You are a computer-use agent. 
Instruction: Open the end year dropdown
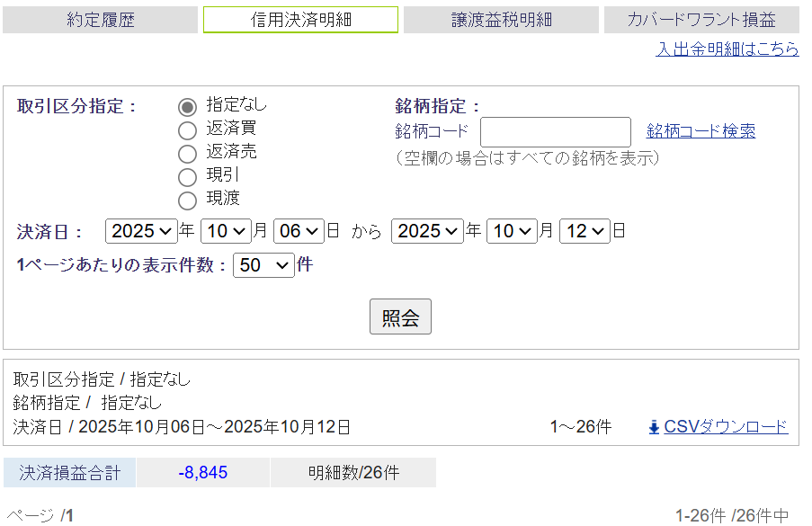(x=427, y=231)
